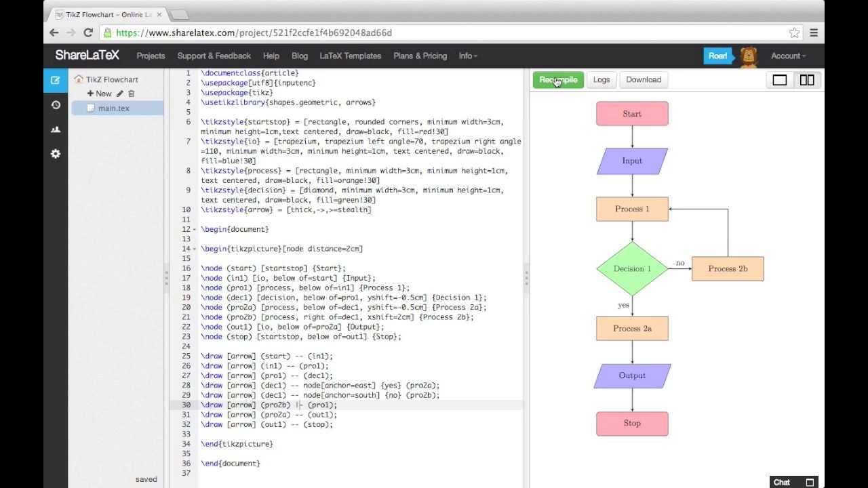Click the 'saved' status text
This screenshot has height=488, width=868.
[146, 479]
